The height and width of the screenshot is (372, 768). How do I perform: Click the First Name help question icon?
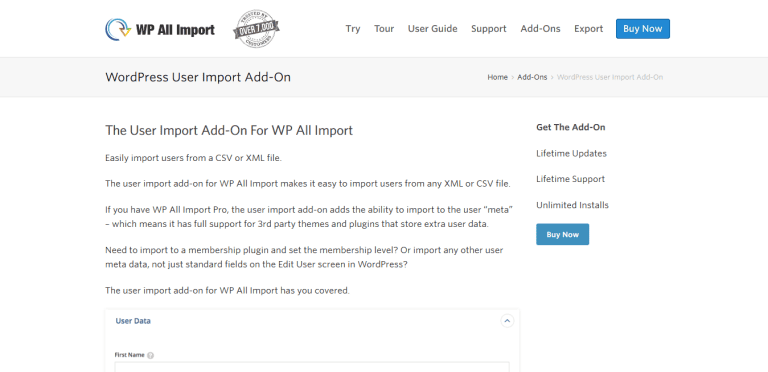click(150, 355)
